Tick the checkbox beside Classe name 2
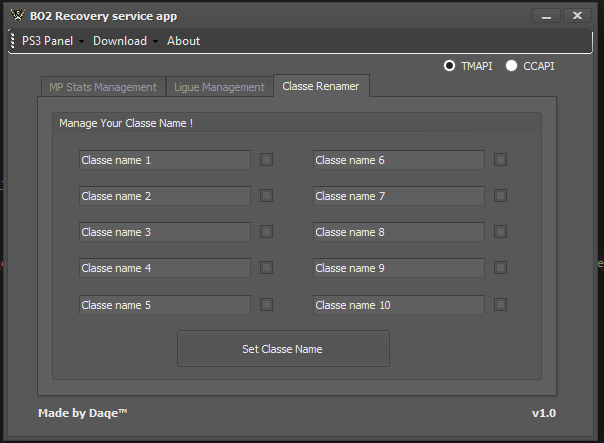Image resolution: width=604 pixels, height=443 pixels. [266, 195]
